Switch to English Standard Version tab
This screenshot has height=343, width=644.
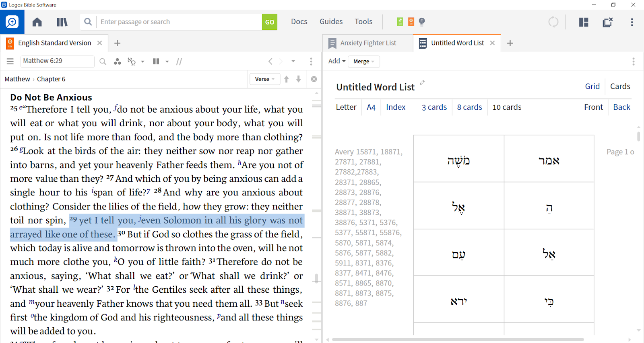[54, 43]
